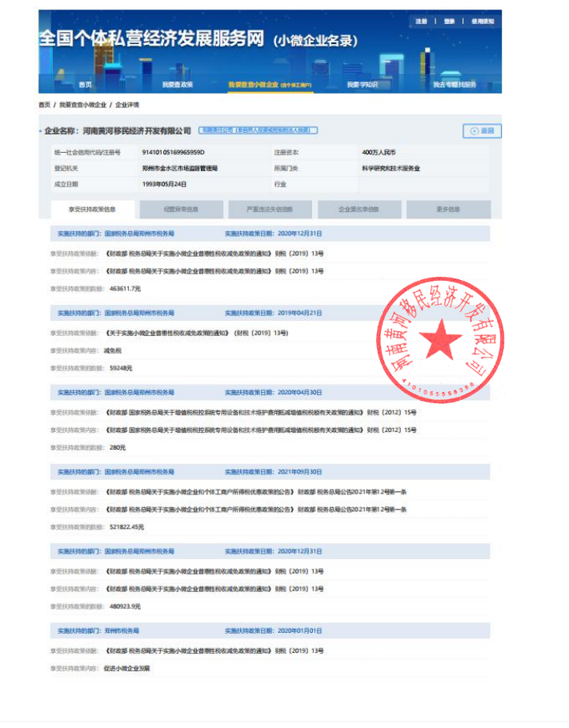This screenshot has height=728, width=569.
Task: Go to 首页 in the navigation bar
Action: click(x=85, y=85)
